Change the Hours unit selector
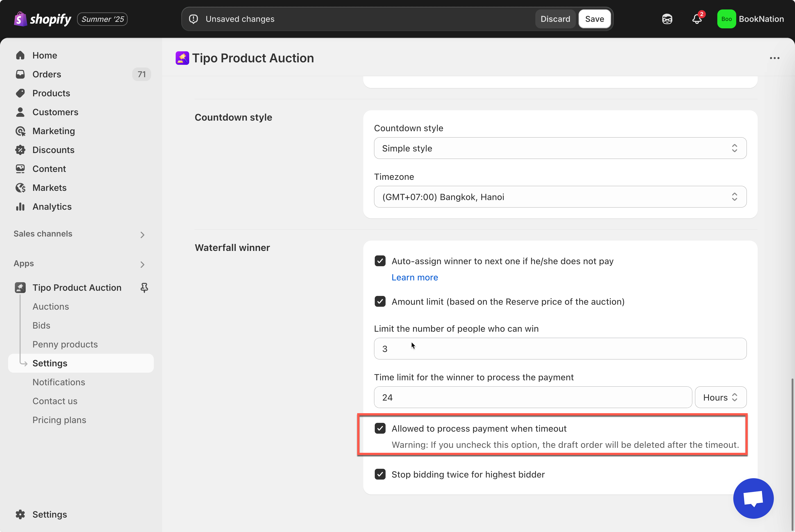The width and height of the screenshot is (795, 532). [x=720, y=397]
